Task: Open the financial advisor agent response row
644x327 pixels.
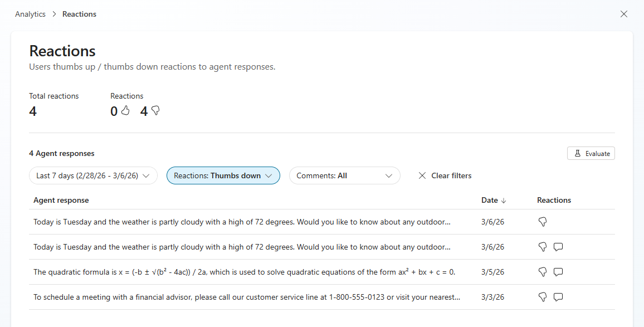Action: click(246, 297)
